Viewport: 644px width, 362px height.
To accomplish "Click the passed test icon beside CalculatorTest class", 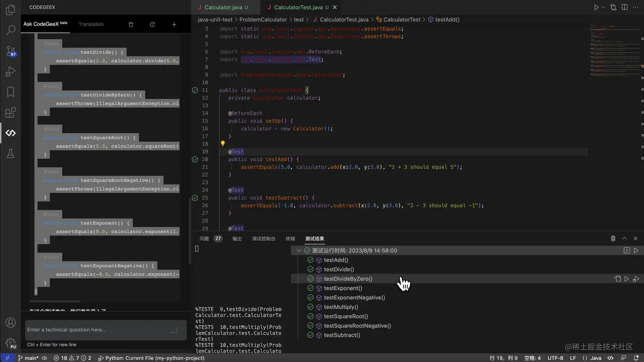I will pos(195,90).
